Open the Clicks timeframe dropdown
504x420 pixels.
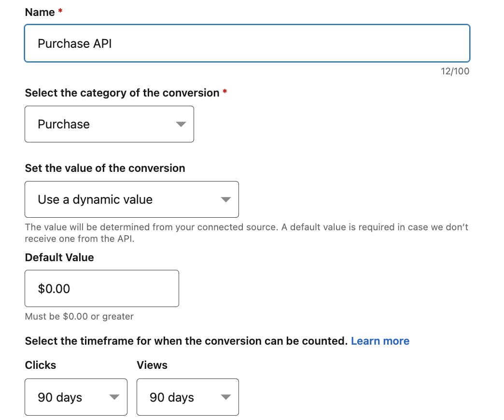pos(76,397)
